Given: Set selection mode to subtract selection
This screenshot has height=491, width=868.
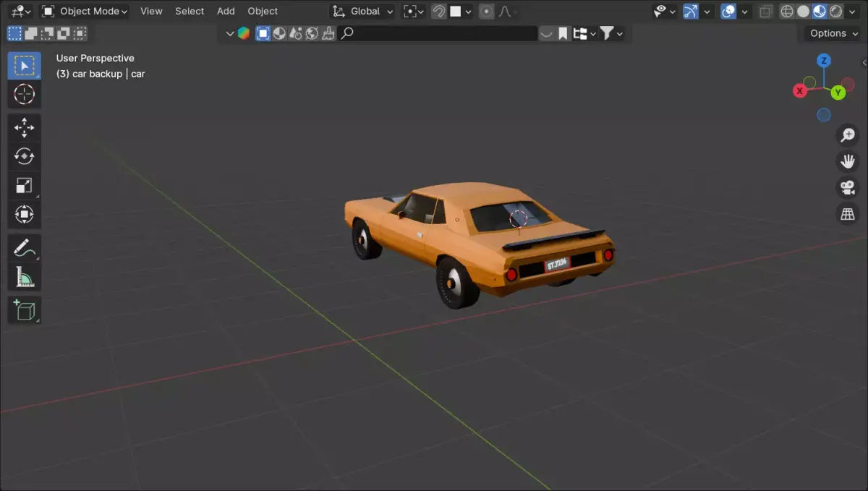Looking at the screenshot, I should pyautogui.click(x=48, y=33).
